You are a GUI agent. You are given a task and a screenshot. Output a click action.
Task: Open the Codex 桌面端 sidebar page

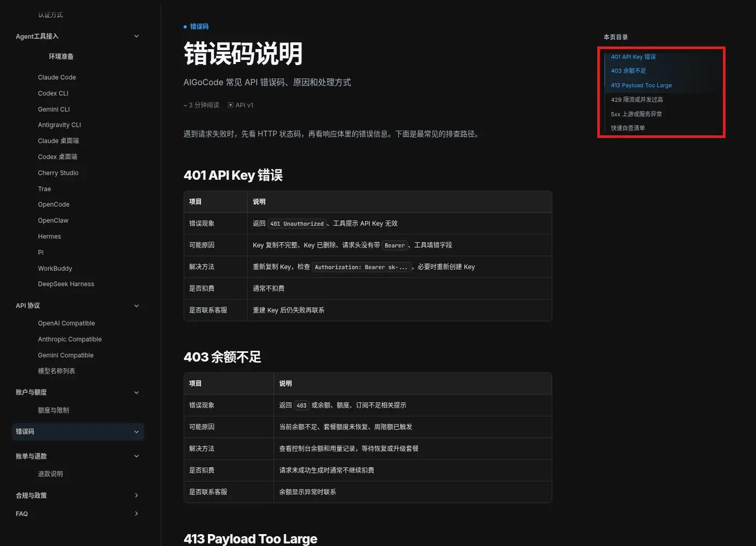57,157
